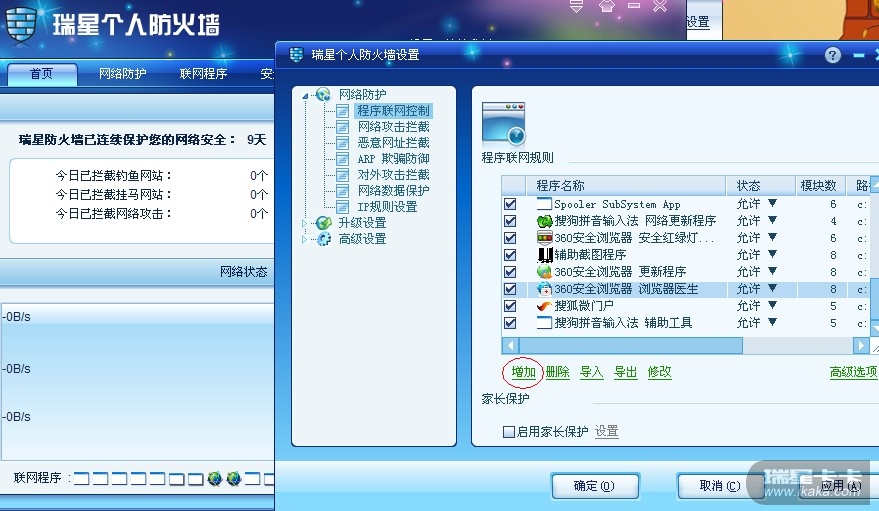The image size is (879, 511).
Task: Uncheck 搜狗拼音输入法 网络更新程序 rule
Action: coord(510,221)
